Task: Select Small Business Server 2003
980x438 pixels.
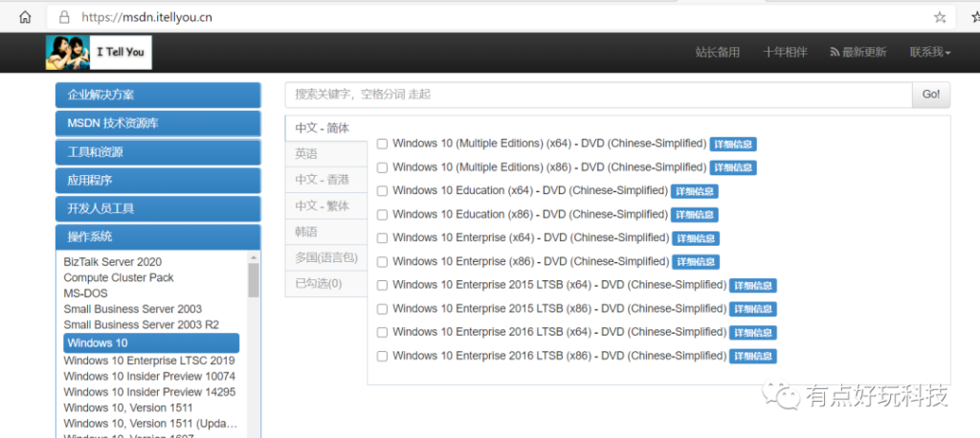Action: (132, 309)
